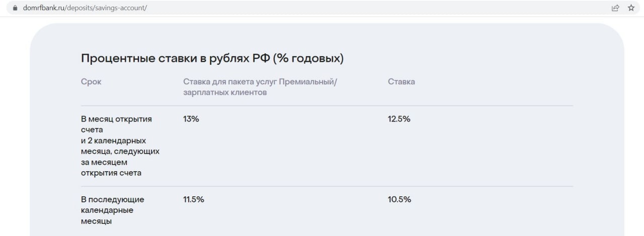The height and width of the screenshot is (236, 644).
Task: Click the heading Процентные ставки в рублях РФ
Action: [x=176, y=58]
